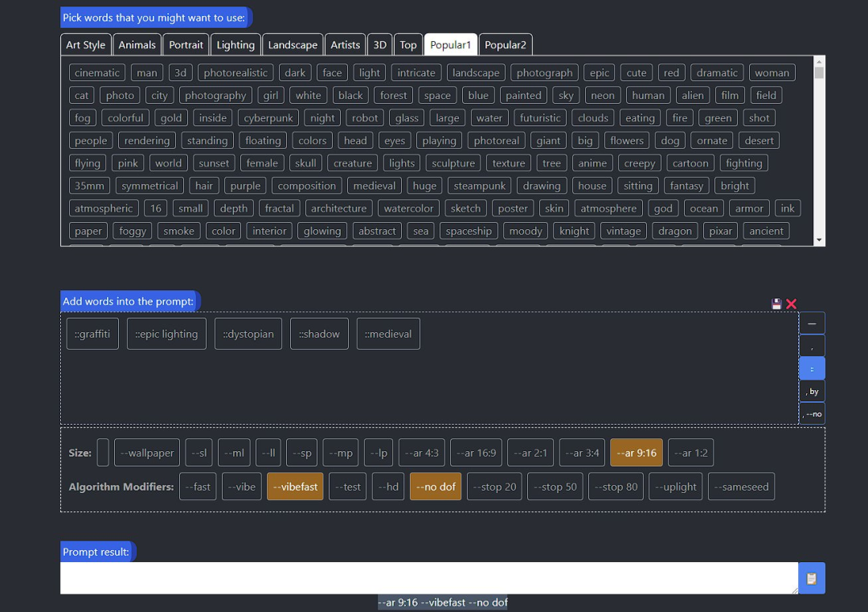
Task: Click the clipboard copy icon beside prompt result
Action: [811, 578]
